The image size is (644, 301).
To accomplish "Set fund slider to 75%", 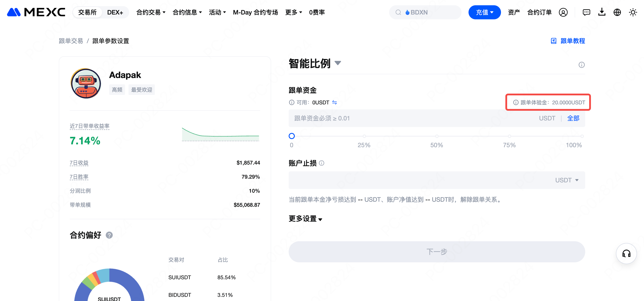I will tap(509, 136).
